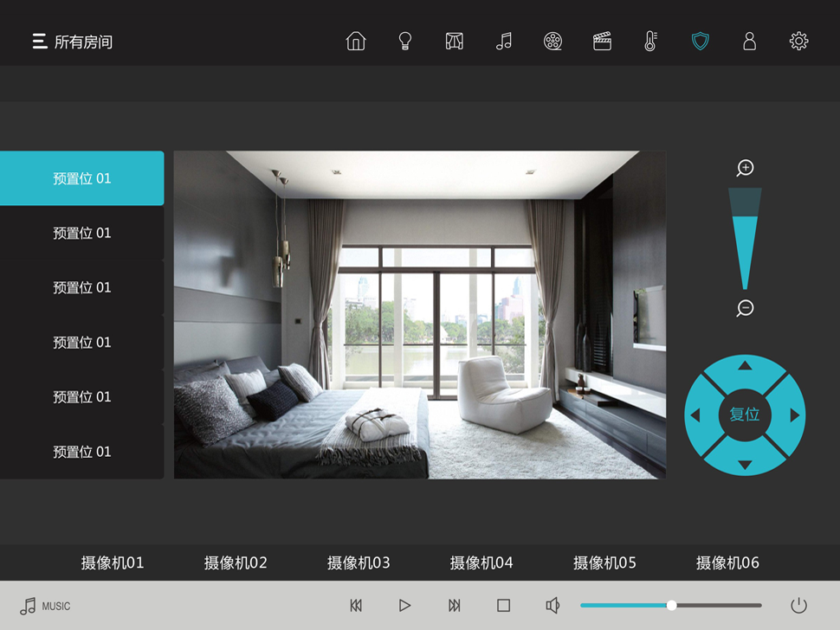The image size is (840, 630).
Task: Click the music note icon beside MUSIC
Action: coord(28,606)
